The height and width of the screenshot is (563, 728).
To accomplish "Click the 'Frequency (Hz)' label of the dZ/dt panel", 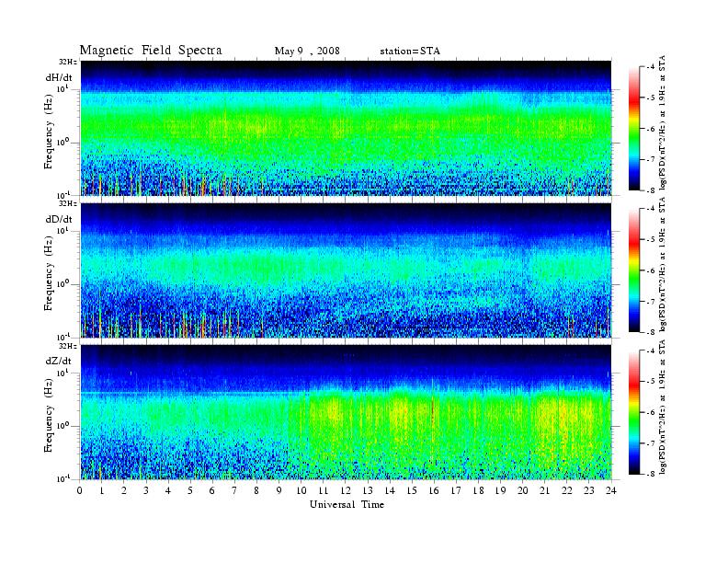I will tap(49, 415).
